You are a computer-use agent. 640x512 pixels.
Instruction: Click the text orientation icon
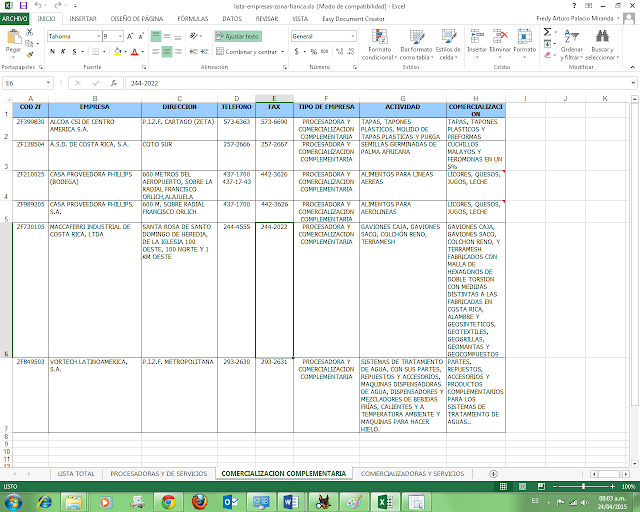tap(194, 36)
